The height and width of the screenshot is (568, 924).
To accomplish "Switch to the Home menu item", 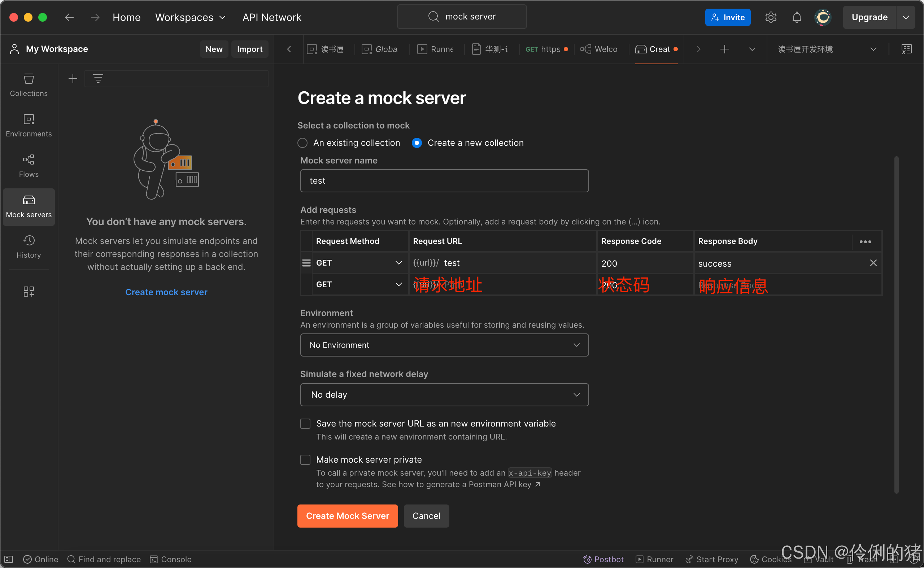I will (126, 17).
